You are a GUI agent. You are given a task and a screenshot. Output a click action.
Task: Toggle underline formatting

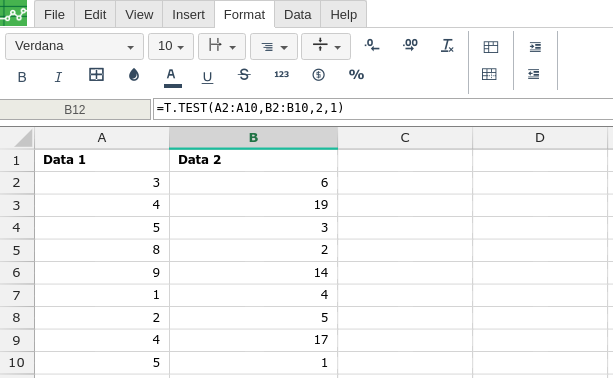[x=207, y=76]
